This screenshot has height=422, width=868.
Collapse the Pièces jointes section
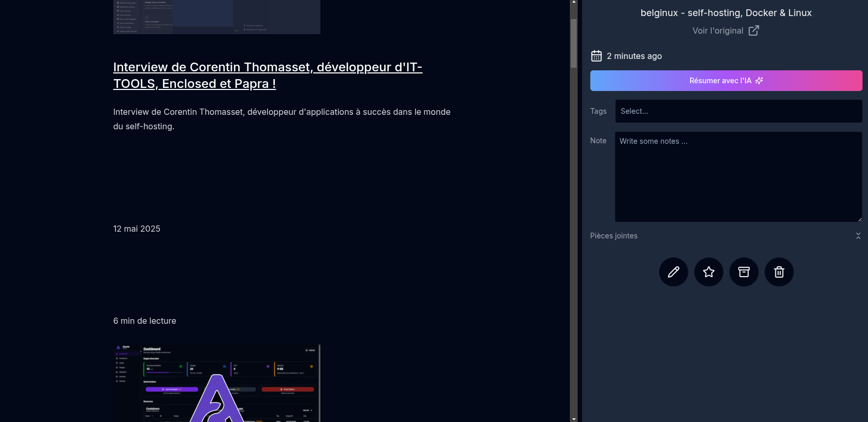[858, 236]
